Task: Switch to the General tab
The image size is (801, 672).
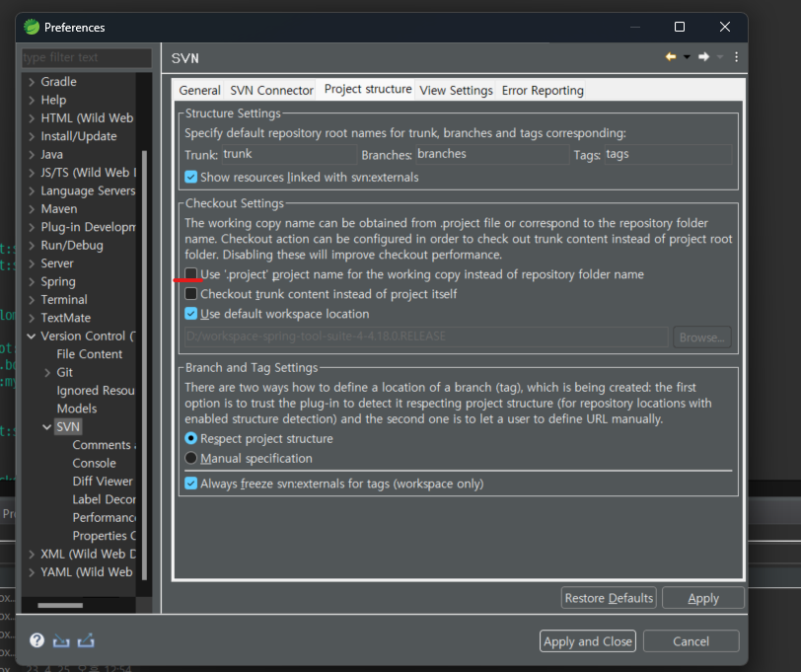Action: (199, 91)
